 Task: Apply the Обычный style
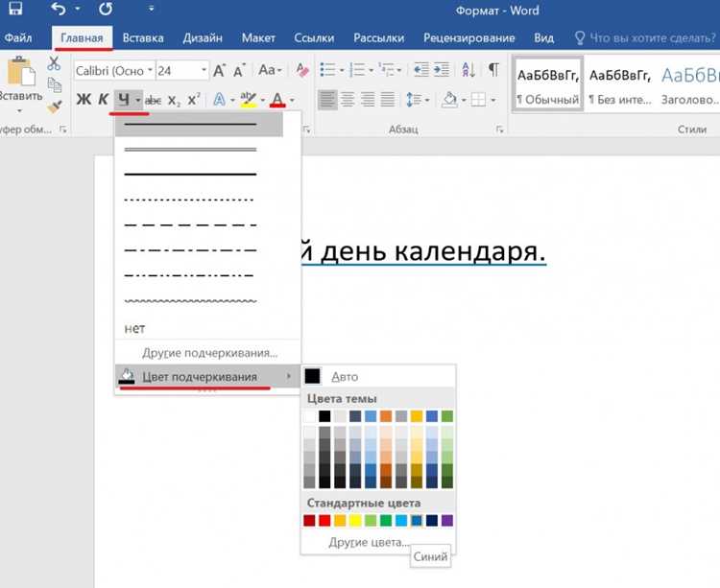click(x=548, y=84)
